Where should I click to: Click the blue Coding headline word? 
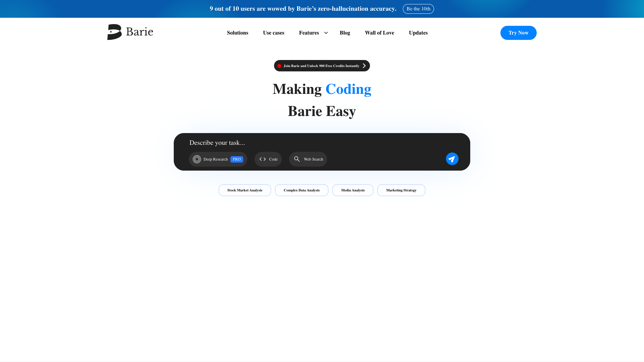(348, 89)
